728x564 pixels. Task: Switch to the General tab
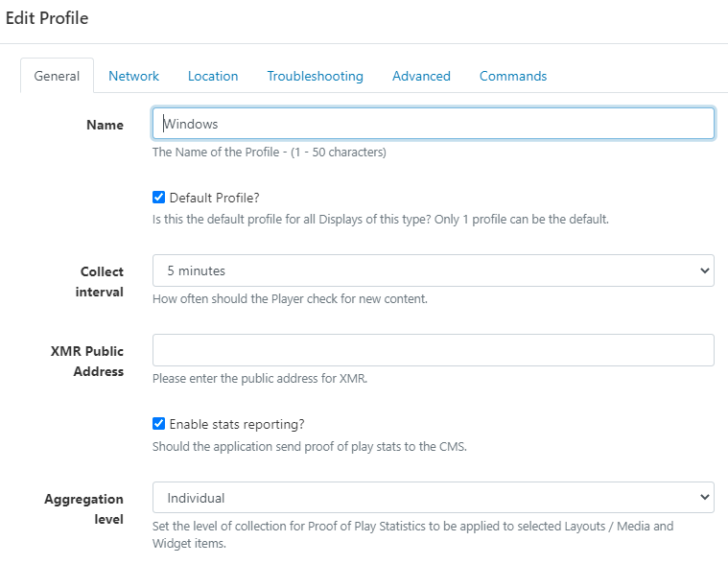pyautogui.click(x=57, y=76)
